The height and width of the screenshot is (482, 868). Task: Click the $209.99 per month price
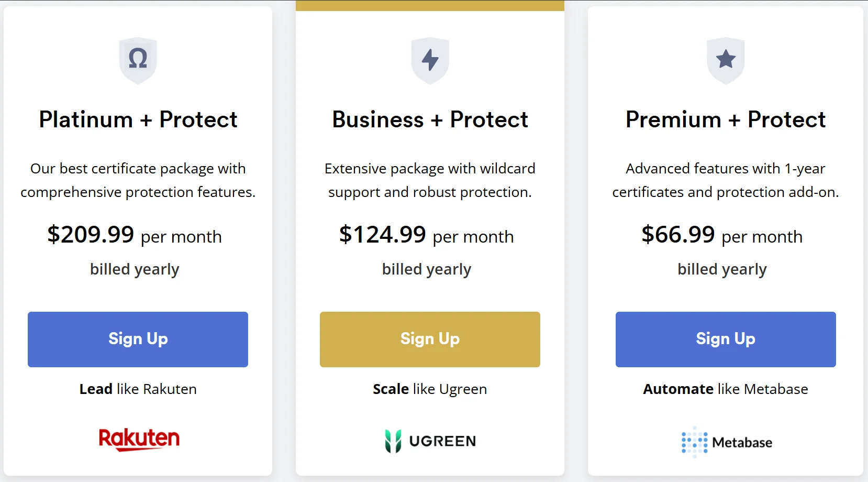pos(135,235)
